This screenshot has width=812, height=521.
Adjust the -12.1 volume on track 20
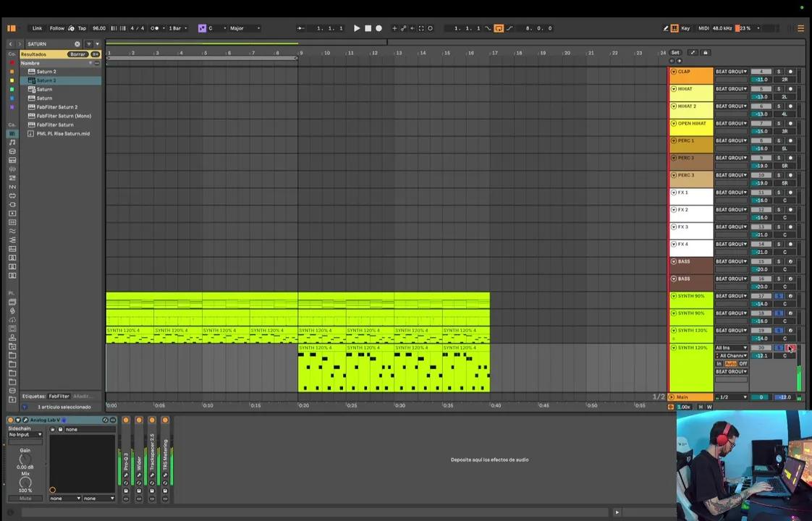coord(761,356)
